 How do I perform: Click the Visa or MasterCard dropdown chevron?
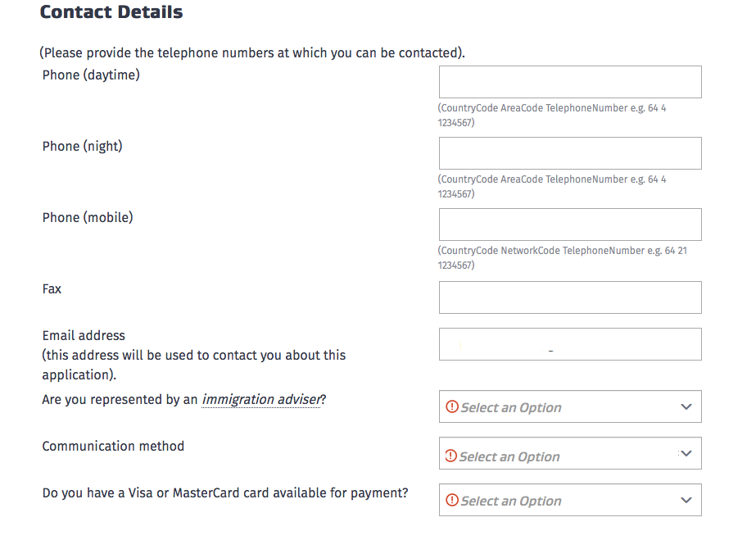pos(686,501)
